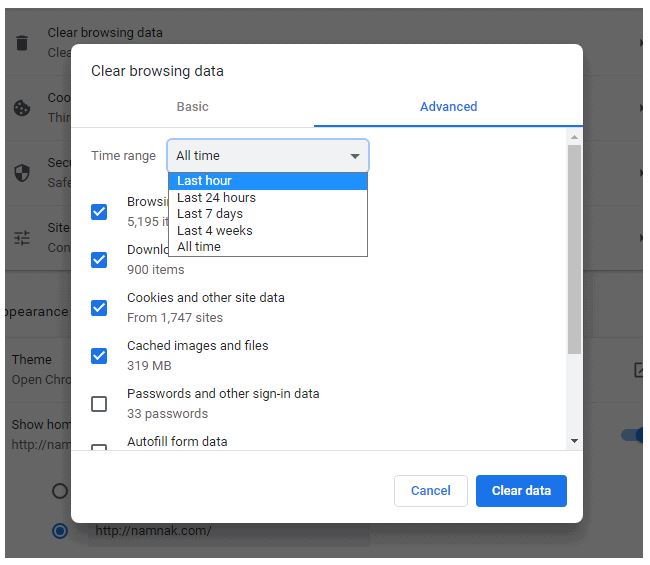The width and height of the screenshot is (650, 565).
Task: Toggle the Show home button switch
Action: tap(635, 435)
